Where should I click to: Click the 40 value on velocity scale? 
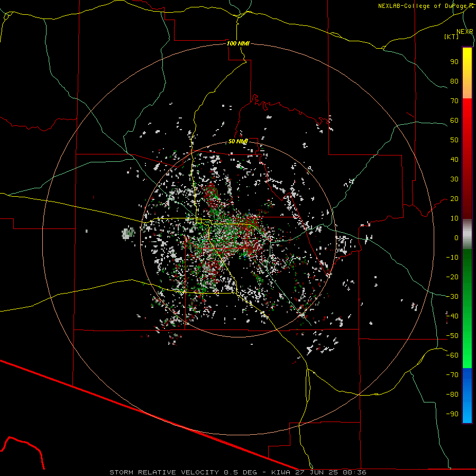click(454, 159)
